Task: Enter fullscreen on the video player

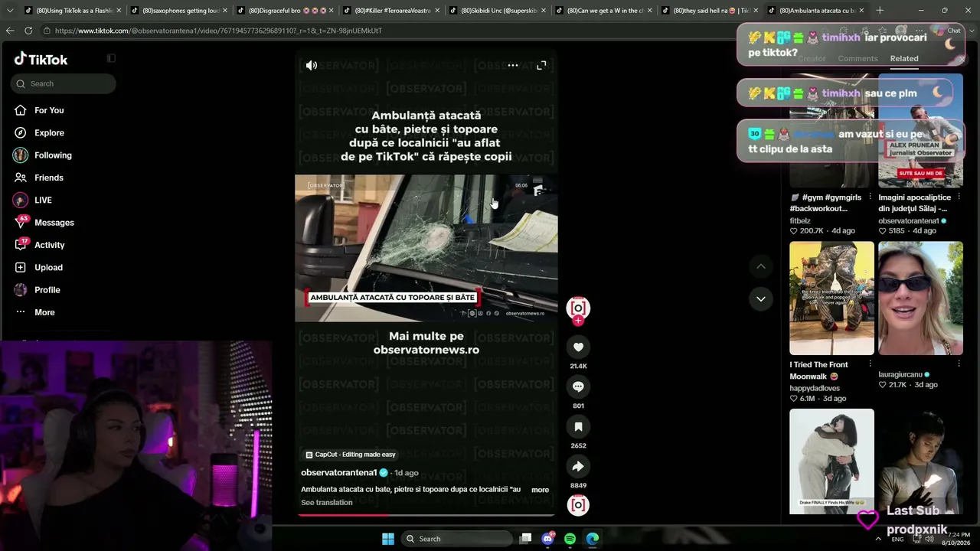Action: click(541, 66)
